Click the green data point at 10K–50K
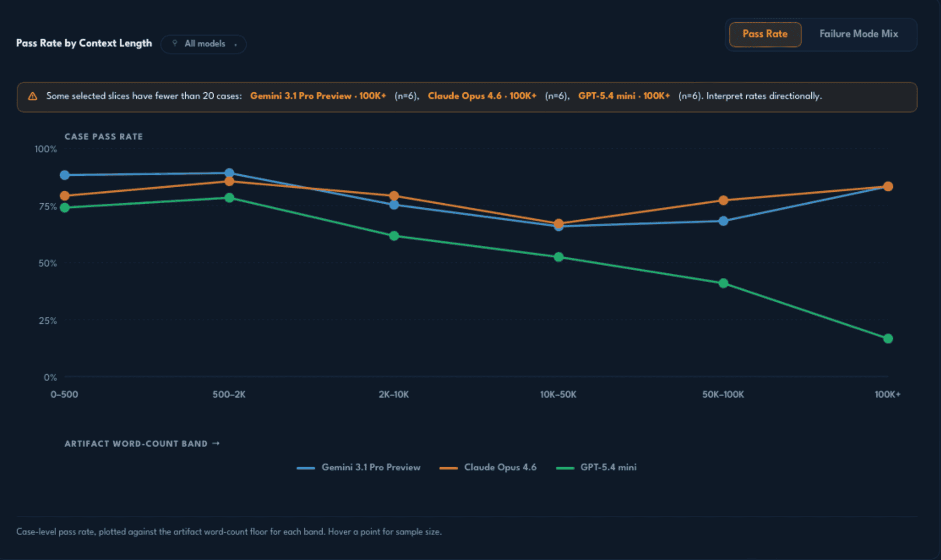This screenshot has width=941, height=560. tap(558, 257)
